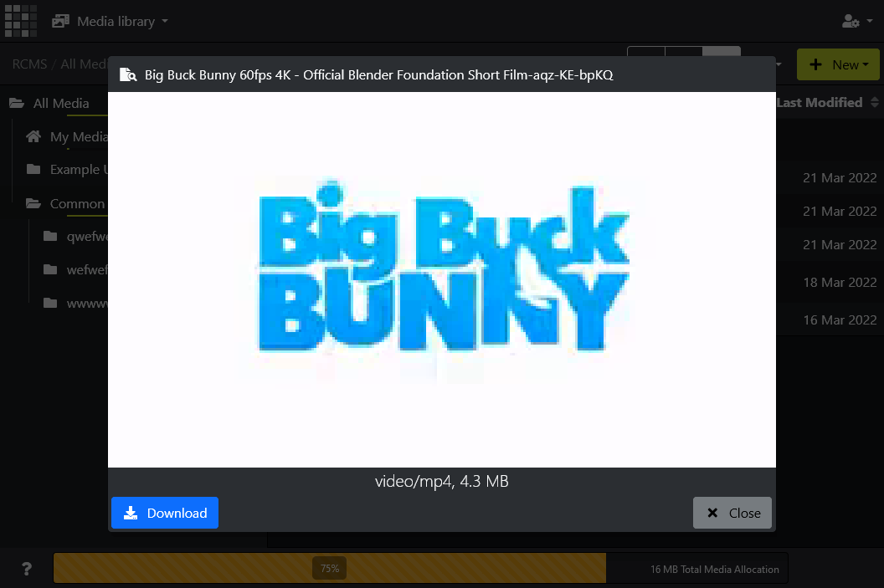Click the Big Buck Bunny video preview
Image resolution: width=884 pixels, height=588 pixels.
442,279
